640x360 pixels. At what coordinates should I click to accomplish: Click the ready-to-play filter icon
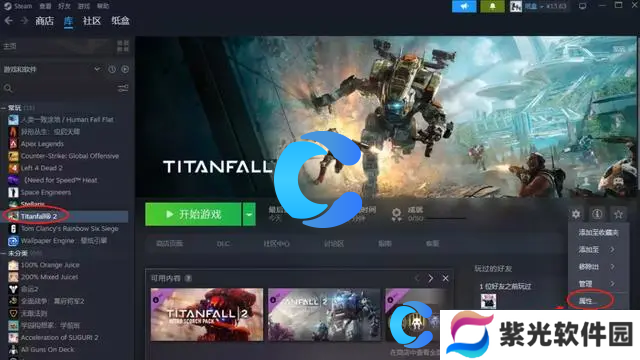pos(125,69)
